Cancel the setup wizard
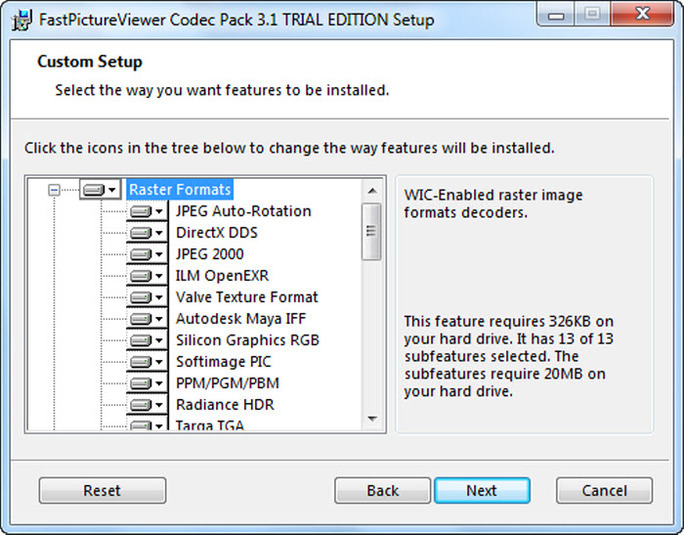Screen dimensions: 684x535 click(x=604, y=490)
